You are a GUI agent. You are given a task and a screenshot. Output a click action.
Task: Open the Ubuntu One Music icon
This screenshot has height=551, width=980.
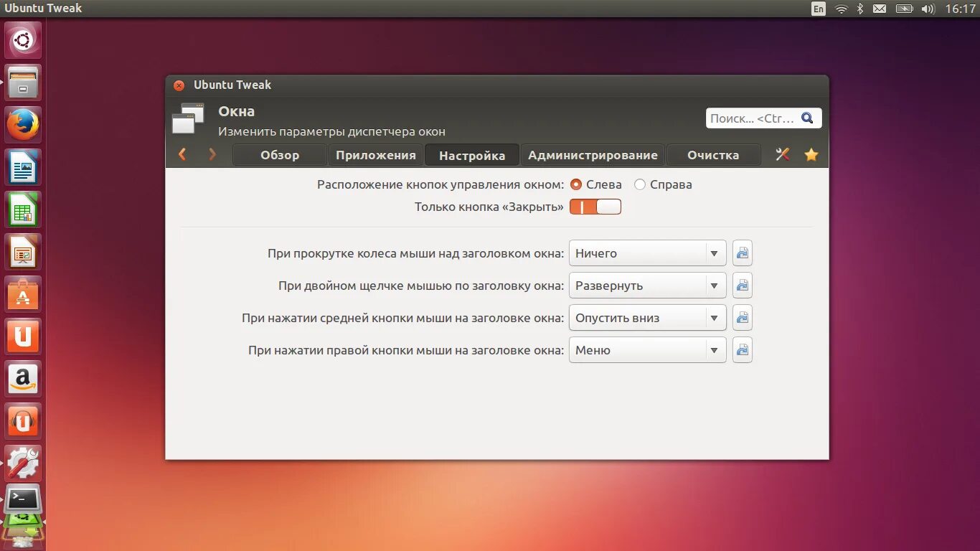point(23,421)
